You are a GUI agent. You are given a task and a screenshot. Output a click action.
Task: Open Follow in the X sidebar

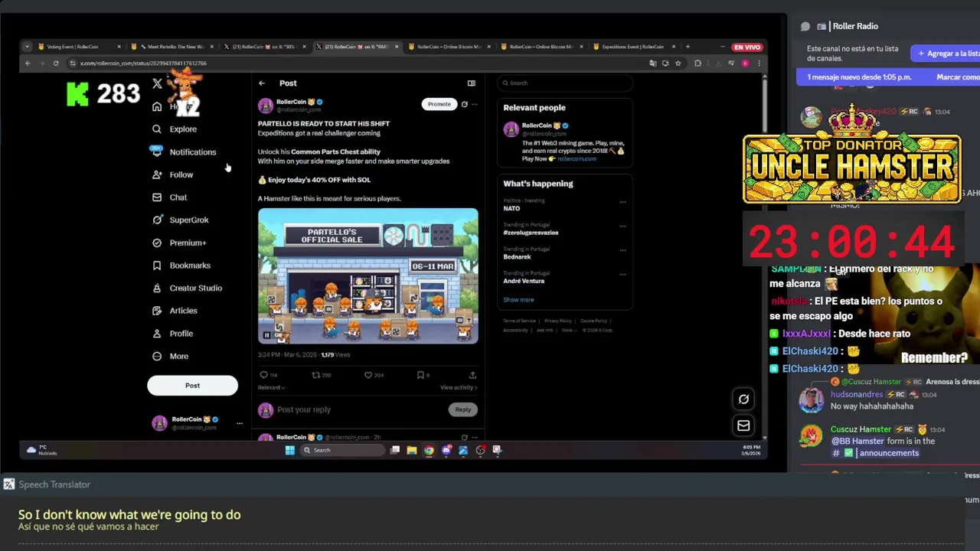tap(173, 174)
